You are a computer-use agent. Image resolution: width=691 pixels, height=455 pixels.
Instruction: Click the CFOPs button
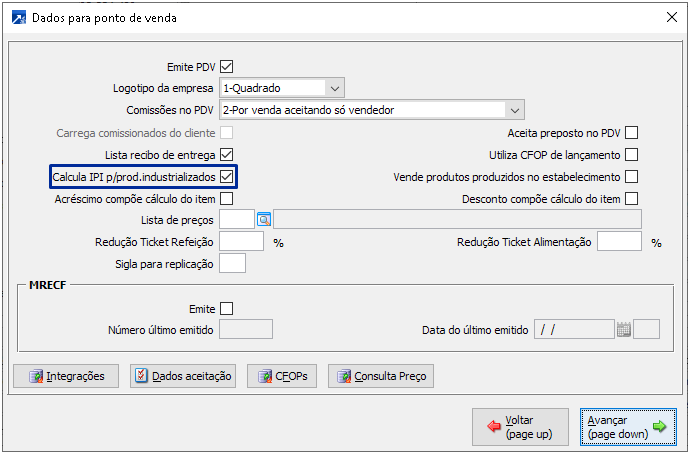pyautogui.click(x=281, y=376)
